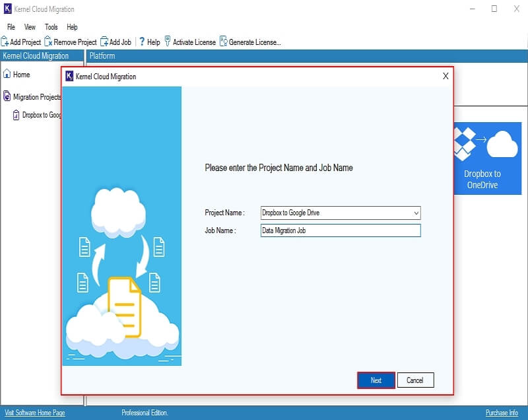Click the Generate License... label
Image resolution: width=528 pixels, height=420 pixels.
255,42
